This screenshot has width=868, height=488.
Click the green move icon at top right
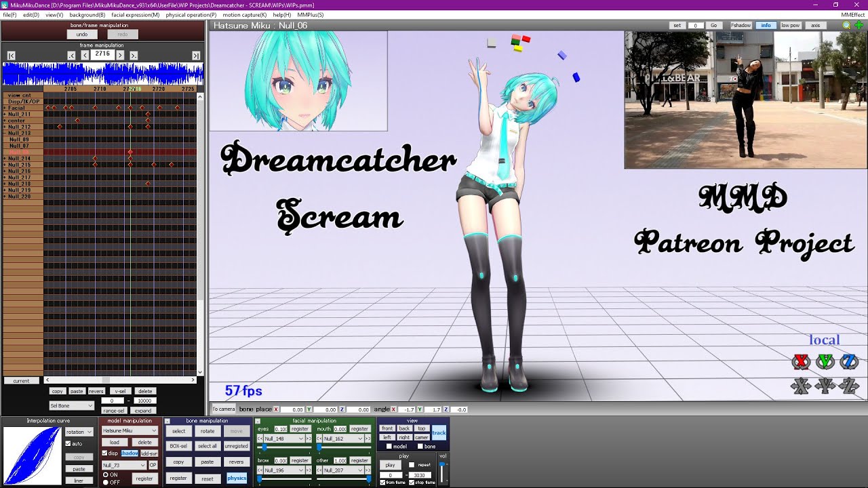coord(859,25)
